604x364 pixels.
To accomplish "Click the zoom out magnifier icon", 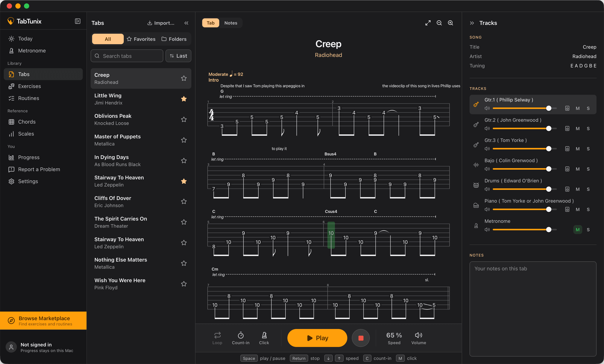I will coord(439,23).
